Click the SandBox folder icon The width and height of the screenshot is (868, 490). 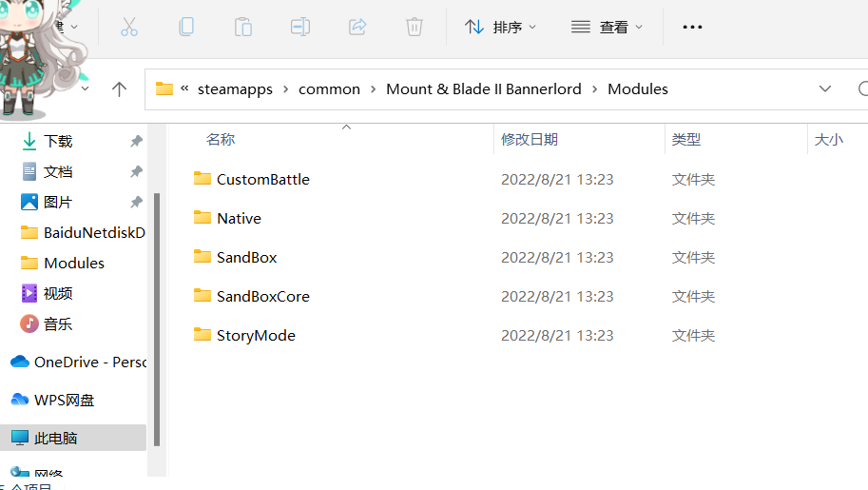point(203,257)
